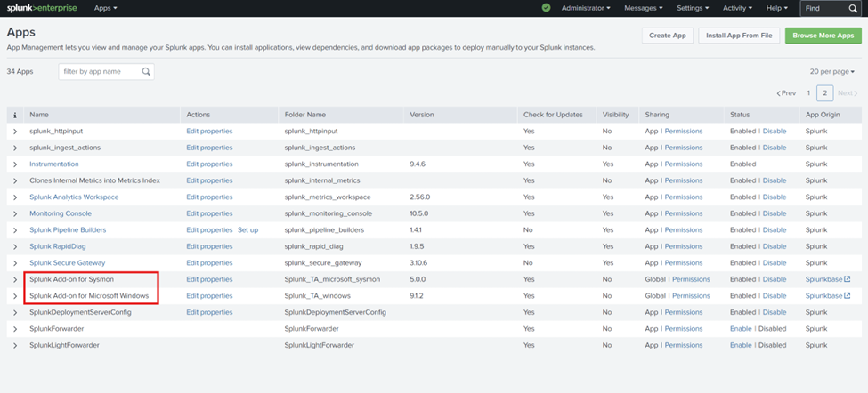Disable the Splunk Add-on for Microsoft Windows

point(775,296)
